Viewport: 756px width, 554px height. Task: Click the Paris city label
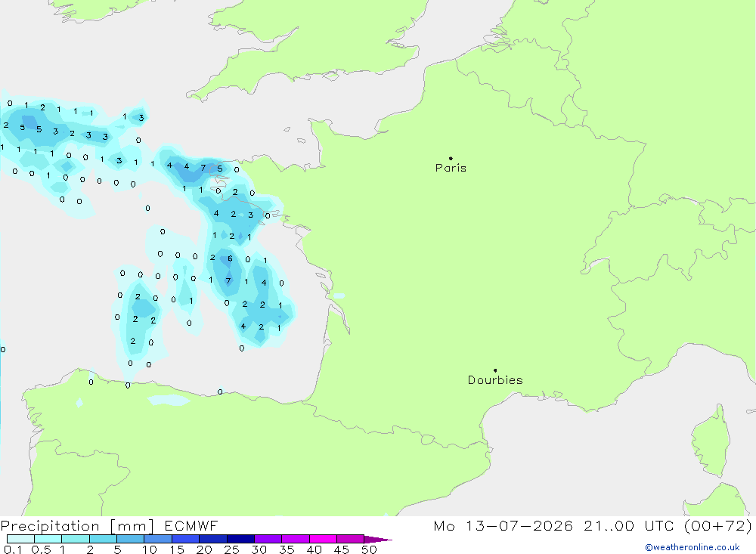[451, 168]
